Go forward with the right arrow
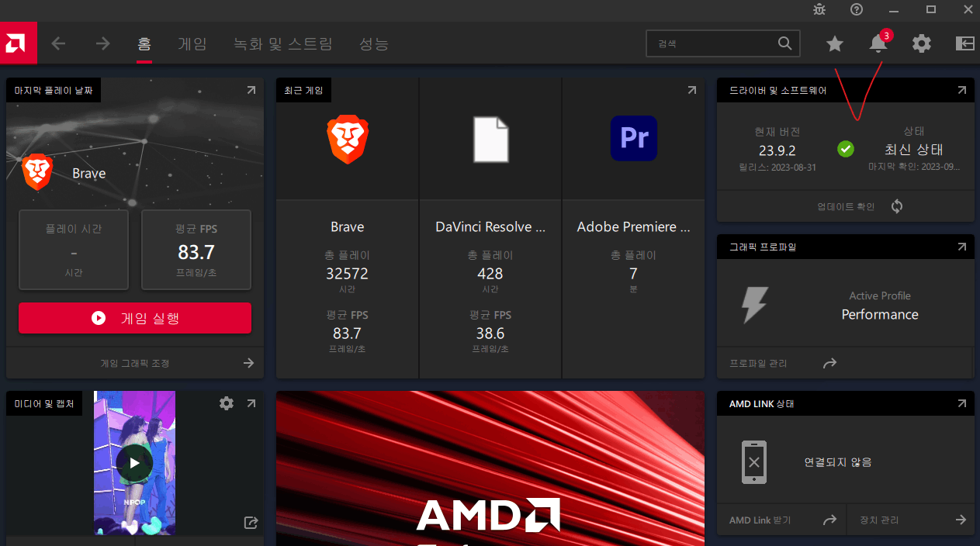Image resolution: width=980 pixels, height=546 pixels. 102,43
